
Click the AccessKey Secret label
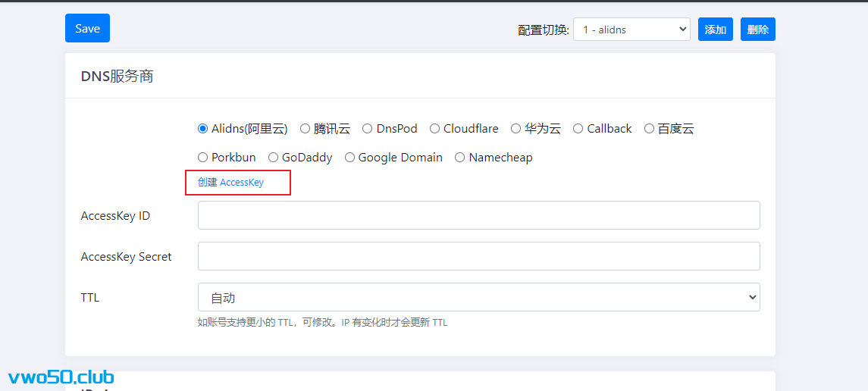[x=126, y=257]
